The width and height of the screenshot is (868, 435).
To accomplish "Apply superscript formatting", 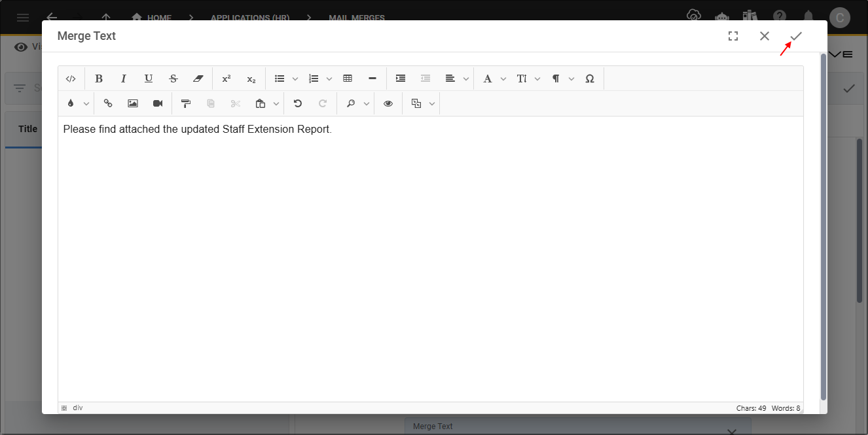I will tap(226, 78).
